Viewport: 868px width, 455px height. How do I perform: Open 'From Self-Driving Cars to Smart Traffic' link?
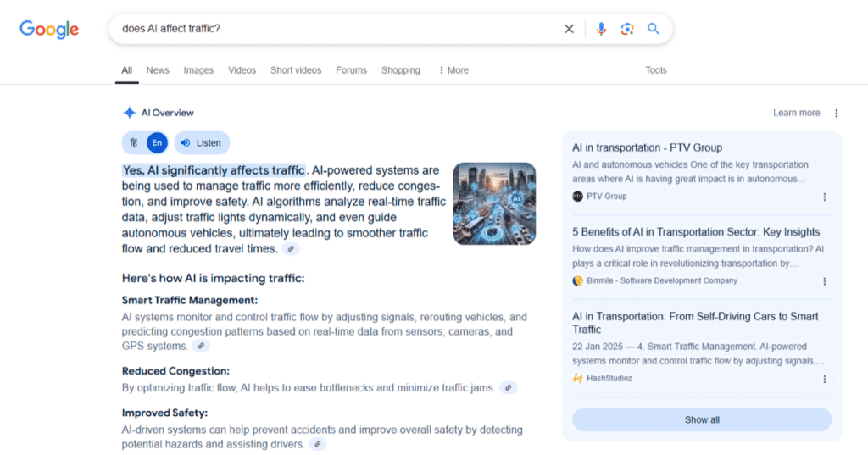pyautogui.click(x=695, y=323)
